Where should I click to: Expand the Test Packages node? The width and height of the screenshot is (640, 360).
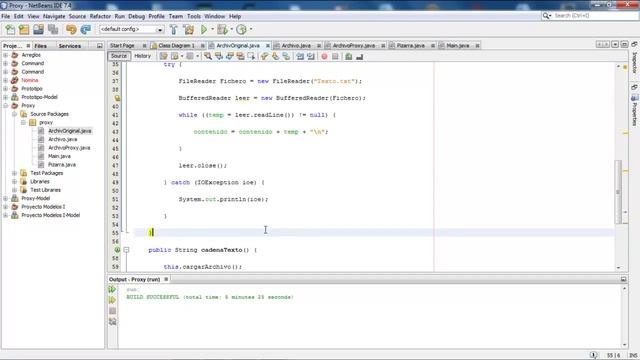[x=15, y=173]
